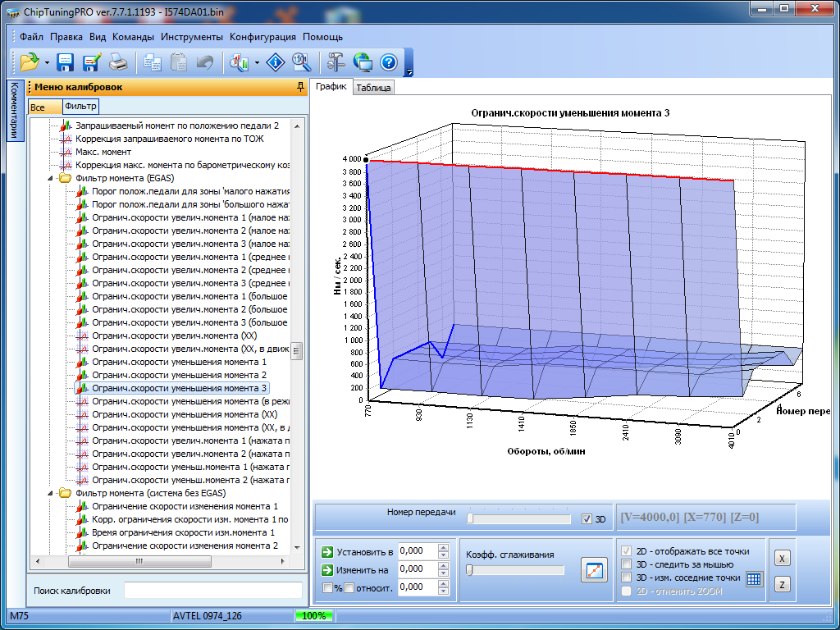The width and height of the screenshot is (840, 630).
Task: Open the hammer and wrench settings icon
Action: click(x=336, y=62)
